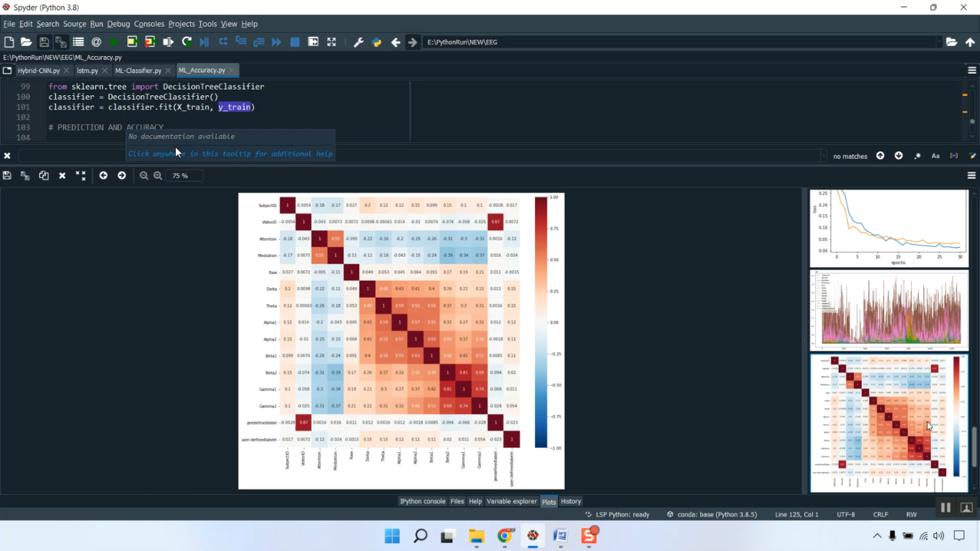This screenshot has width=980, height=551.
Task: Remove the current plot
Action: point(62,175)
